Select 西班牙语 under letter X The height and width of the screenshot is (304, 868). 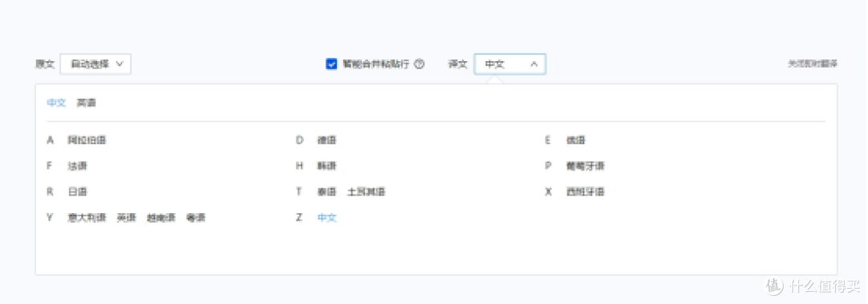(x=585, y=192)
